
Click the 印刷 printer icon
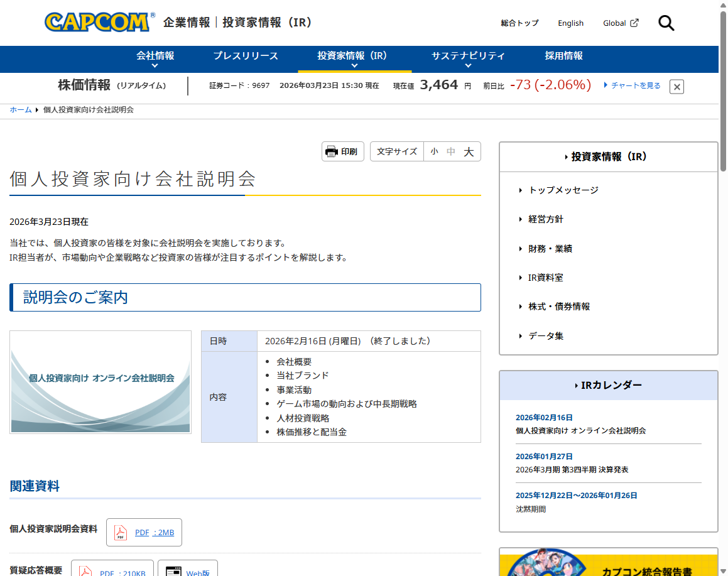click(332, 151)
